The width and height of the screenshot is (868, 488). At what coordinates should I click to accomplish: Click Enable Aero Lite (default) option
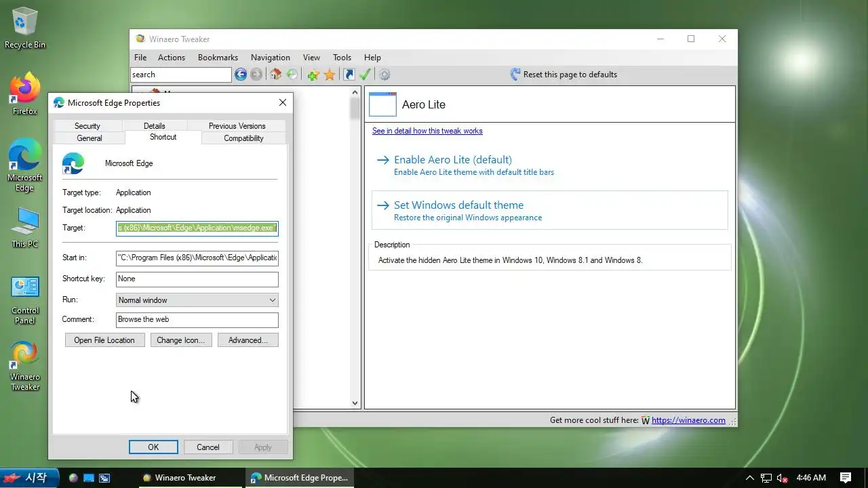[549, 165]
